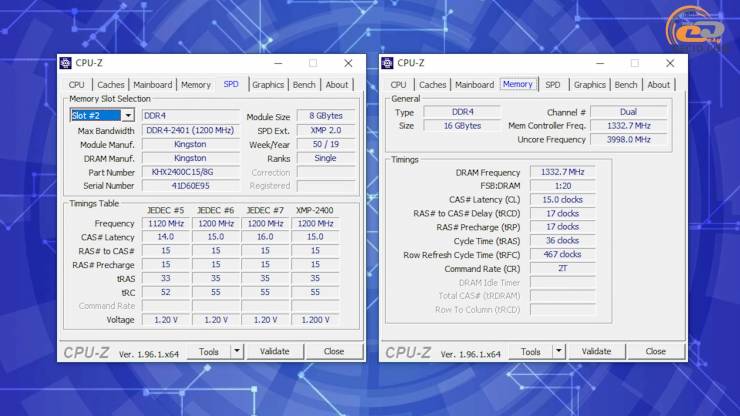This screenshot has height=416, width=740.
Task: Open About tab in left window
Action: 336,85
